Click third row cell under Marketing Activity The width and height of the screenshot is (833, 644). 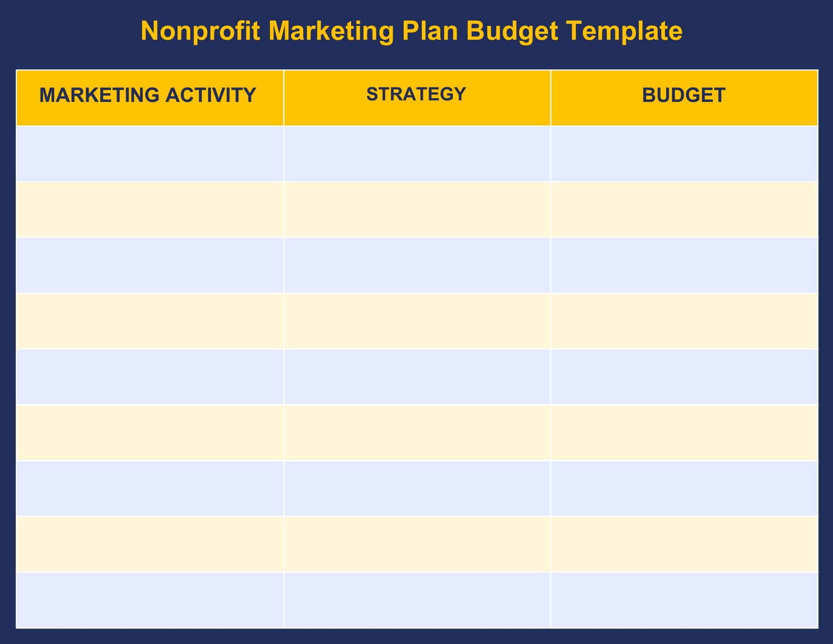pos(150,265)
